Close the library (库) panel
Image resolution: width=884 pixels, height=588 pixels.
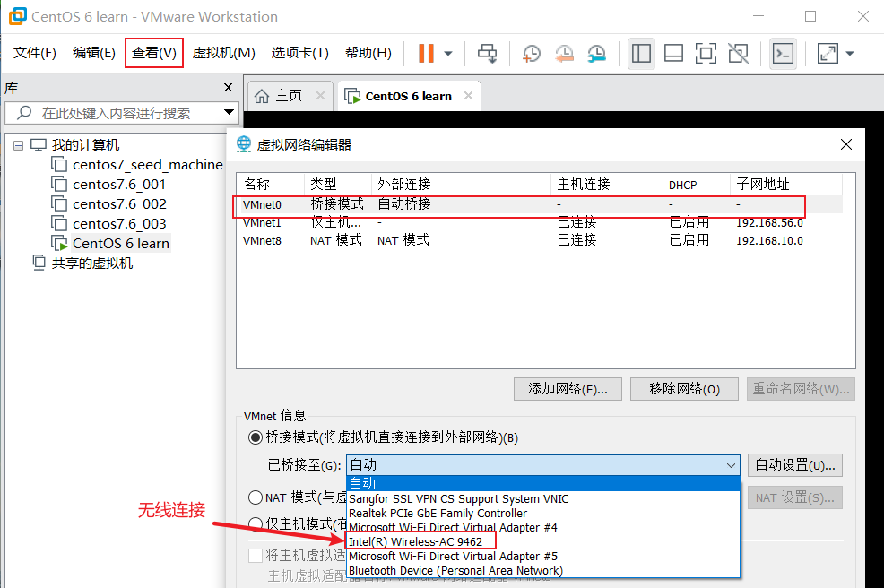[x=229, y=87]
